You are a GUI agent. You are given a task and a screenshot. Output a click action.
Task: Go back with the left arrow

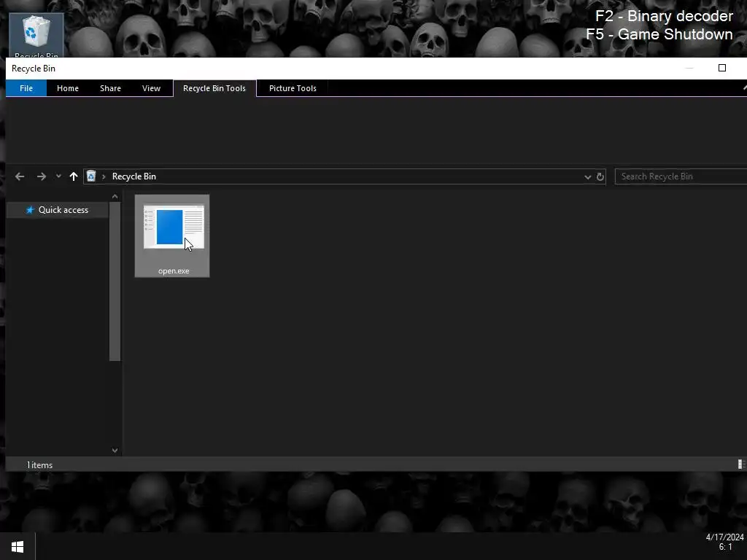pos(20,176)
